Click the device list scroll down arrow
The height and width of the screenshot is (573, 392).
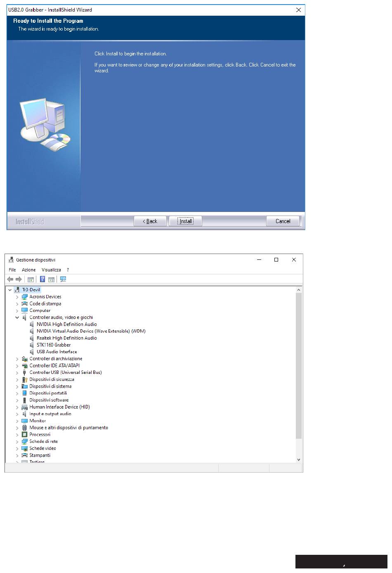coord(299,460)
